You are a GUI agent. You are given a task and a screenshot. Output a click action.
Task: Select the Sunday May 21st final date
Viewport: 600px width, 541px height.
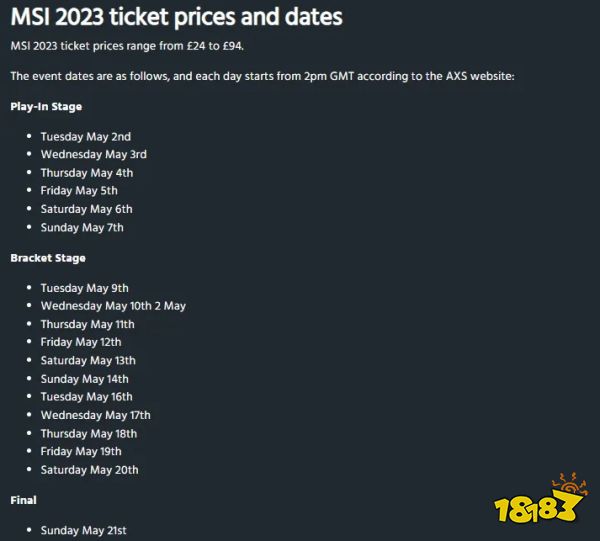[x=83, y=531]
